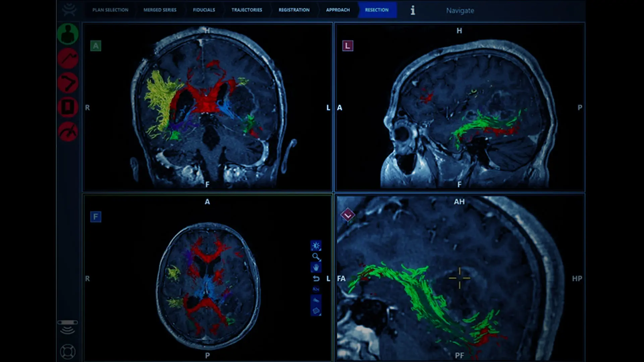Image resolution: width=644 pixels, height=362 pixels.
Task: Click the red rectangular frame status icon
Action: pyautogui.click(x=68, y=107)
